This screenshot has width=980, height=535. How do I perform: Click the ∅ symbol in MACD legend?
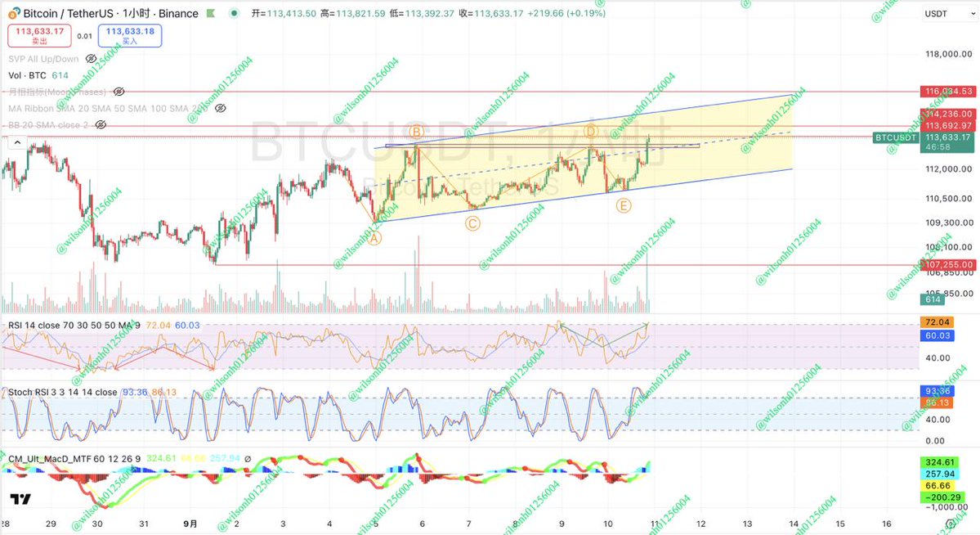pyautogui.click(x=248, y=459)
